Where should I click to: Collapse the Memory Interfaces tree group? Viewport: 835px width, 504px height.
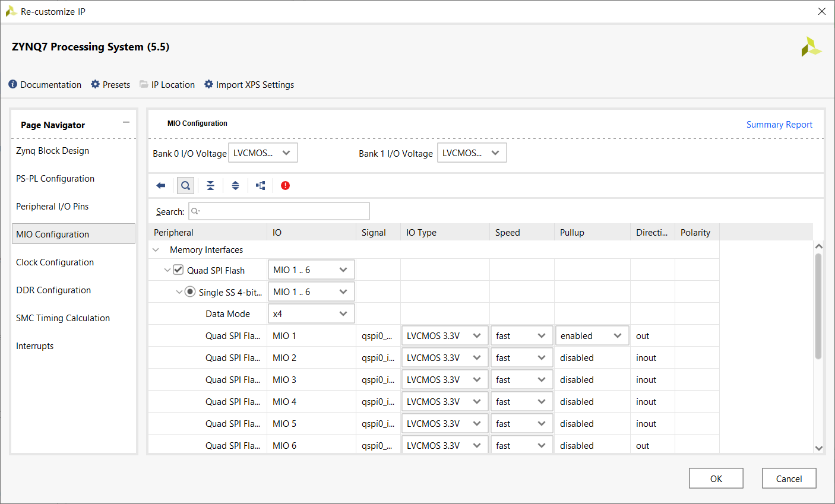tap(156, 250)
